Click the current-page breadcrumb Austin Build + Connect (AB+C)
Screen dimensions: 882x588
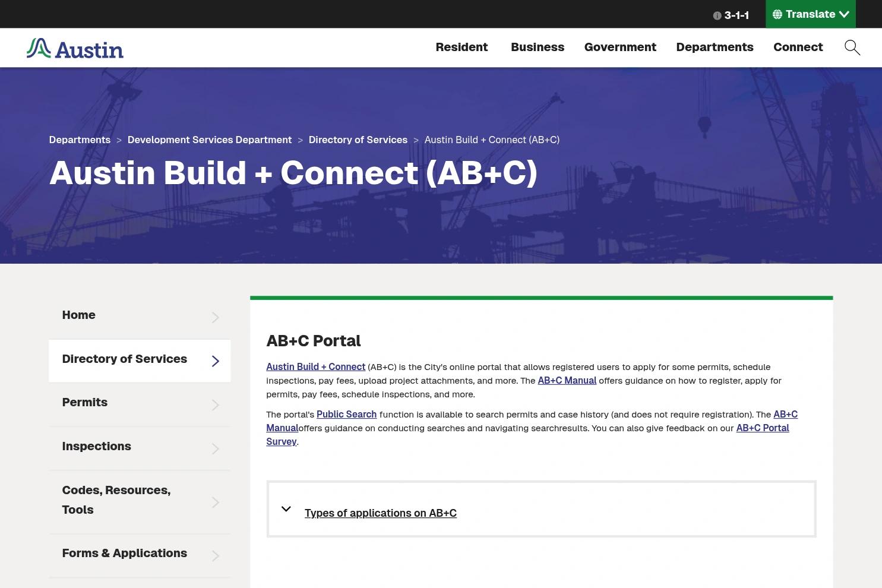click(x=492, y=140)
